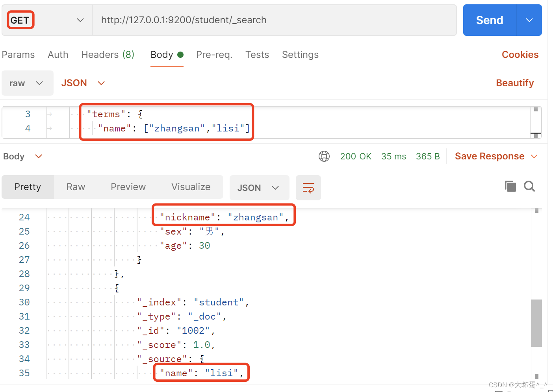Image resolution: width=553 pixels, height=392 pixels.
Task: Beautify the request body
Action: pyautogui.click(x=515, y=83)
